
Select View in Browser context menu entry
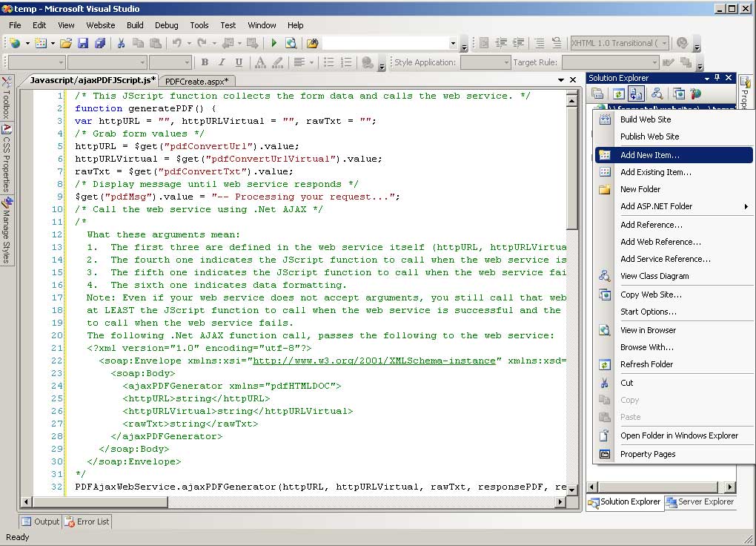tap(674, 330)
